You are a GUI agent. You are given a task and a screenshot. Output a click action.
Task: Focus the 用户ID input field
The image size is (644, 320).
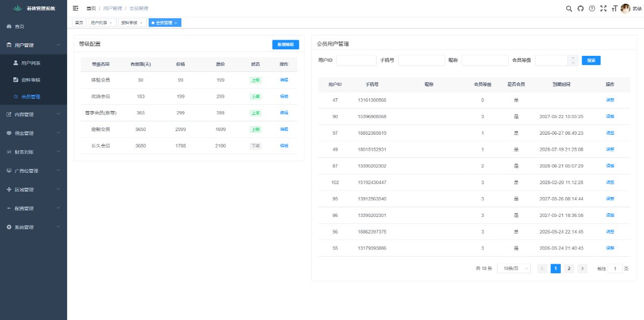pyautogui.click(x=356, y=61)
